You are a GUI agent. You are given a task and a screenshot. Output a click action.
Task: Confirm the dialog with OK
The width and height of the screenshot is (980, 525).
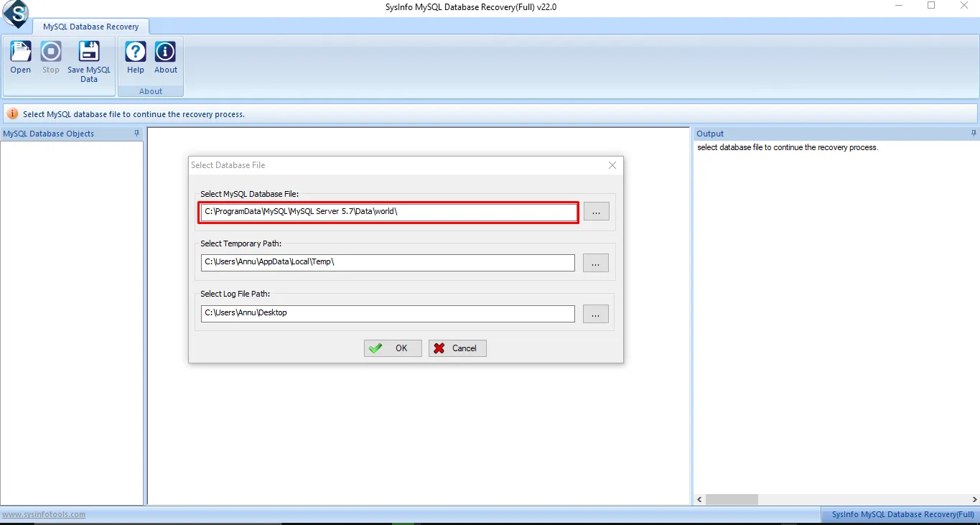pos(393,348)
